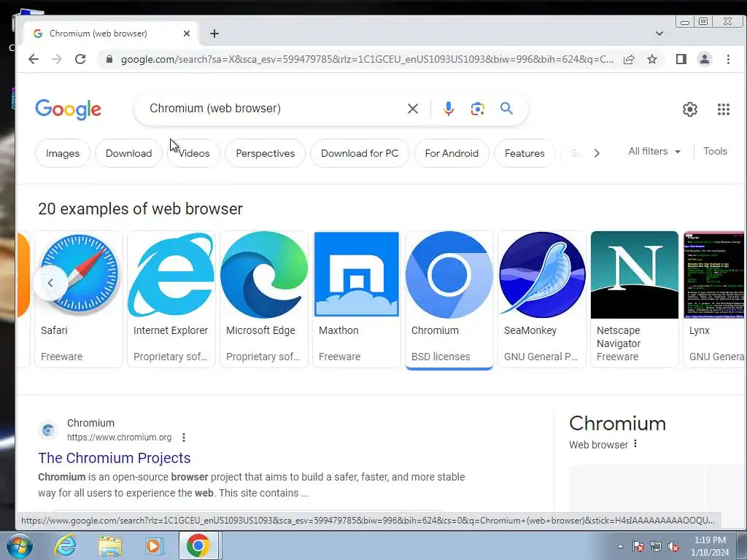Select the Netscape Navigator card
Image resolution: width=747 pixels, height=560 pixels.
pos(634,299)
